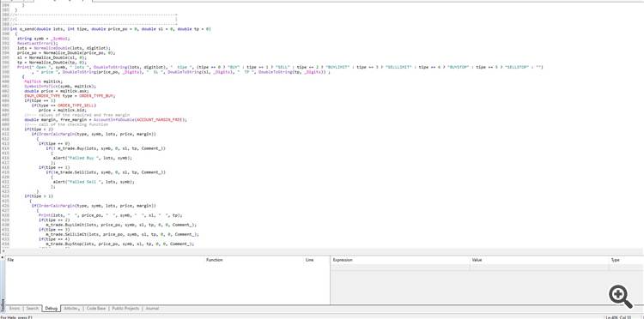The width and height of the screenshot is (644, 319).
Task: Click the alert "Failed Buy" code line
Action: click(x=93, y=158)
